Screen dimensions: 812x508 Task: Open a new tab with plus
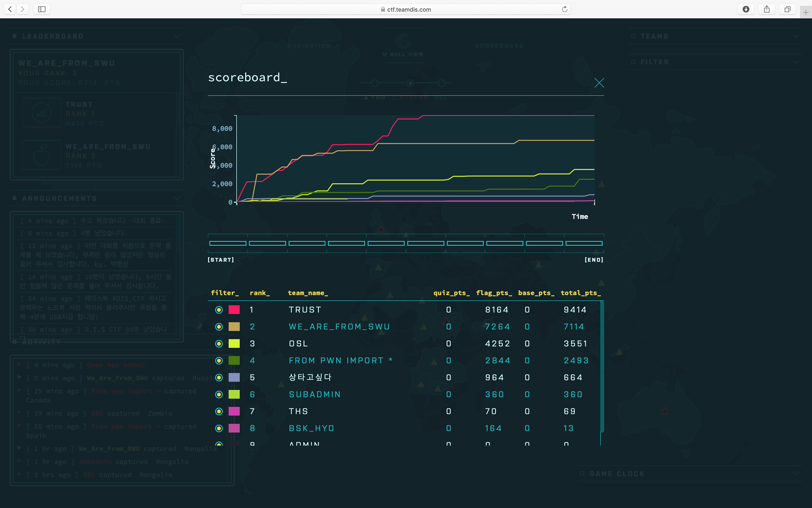[806, 12]
